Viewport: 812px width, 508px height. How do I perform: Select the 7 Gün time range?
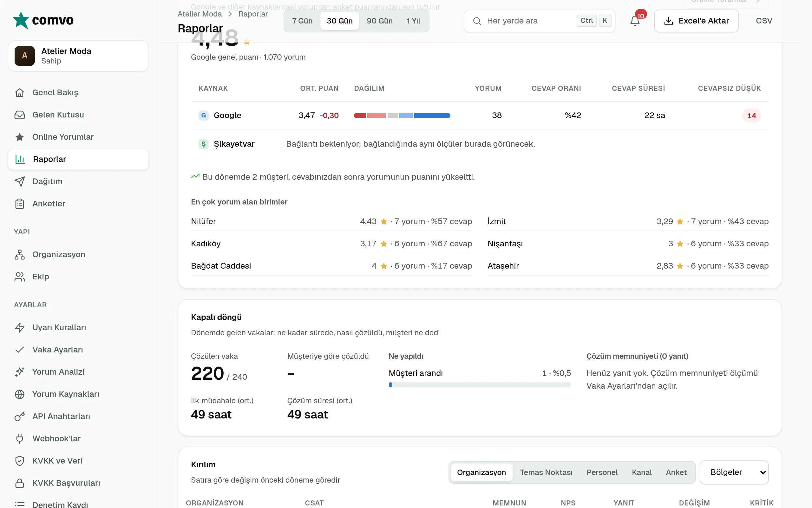tap(302, 21)
